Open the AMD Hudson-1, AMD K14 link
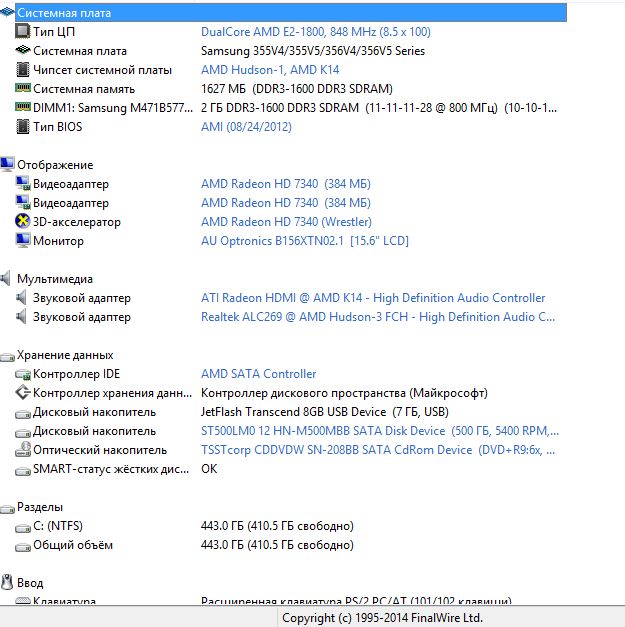The image size is (625, 627). [x=270, y=70]
